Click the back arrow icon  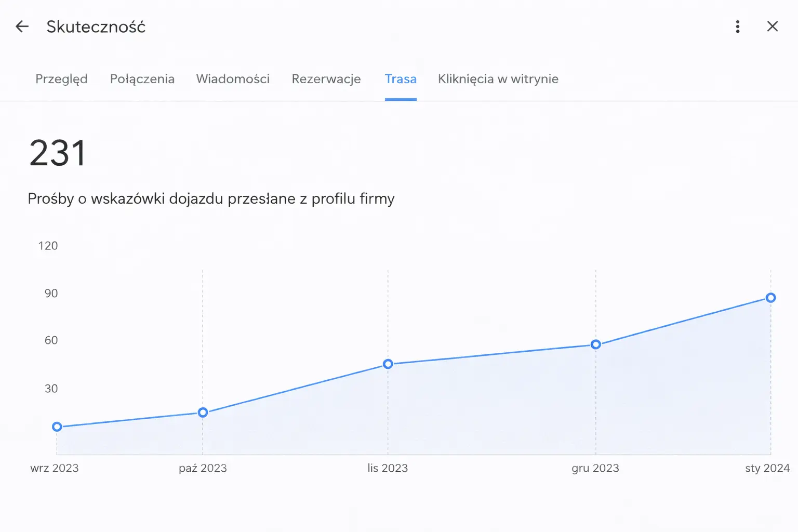click(22, 26)
